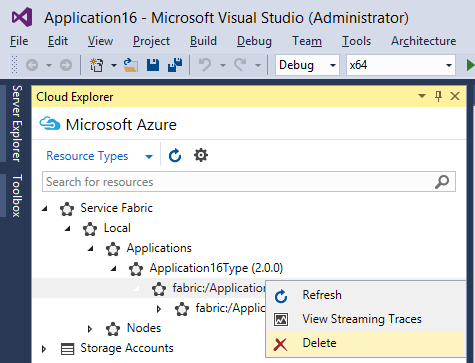Viewport: 475px width, 363px height.
Task: Open the View menu
Action: 100,41
